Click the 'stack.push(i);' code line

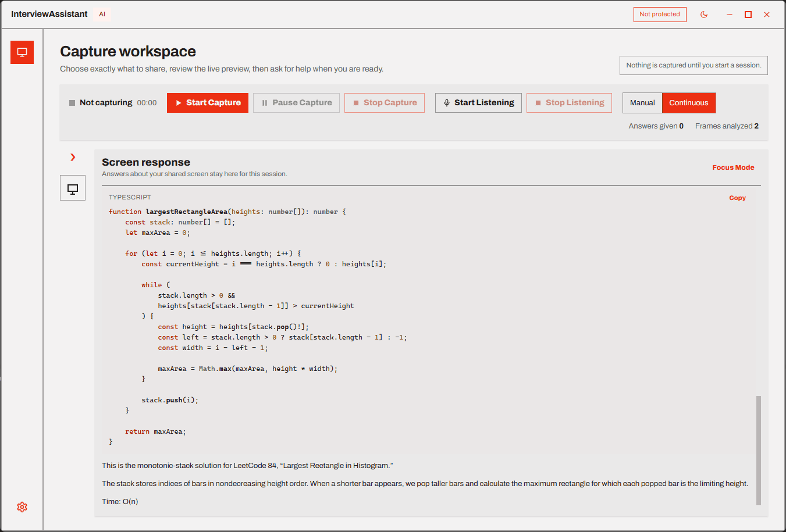coord(170,400)
